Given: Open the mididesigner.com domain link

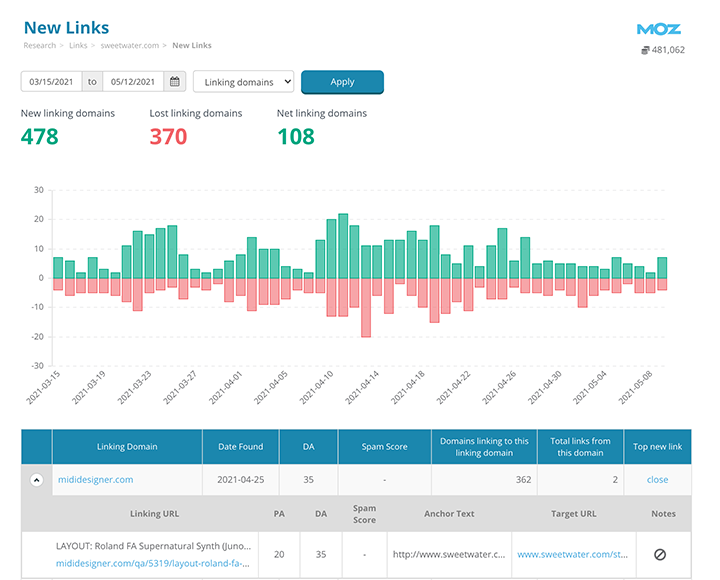Looking at the screenshot, I should (x=95, y=480).
